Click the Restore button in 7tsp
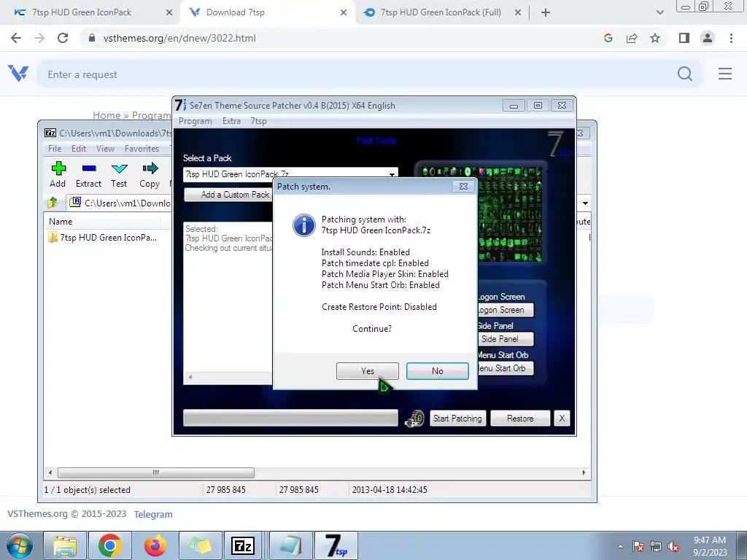Screen dimensions: 747x560 [x=520, y=419]
